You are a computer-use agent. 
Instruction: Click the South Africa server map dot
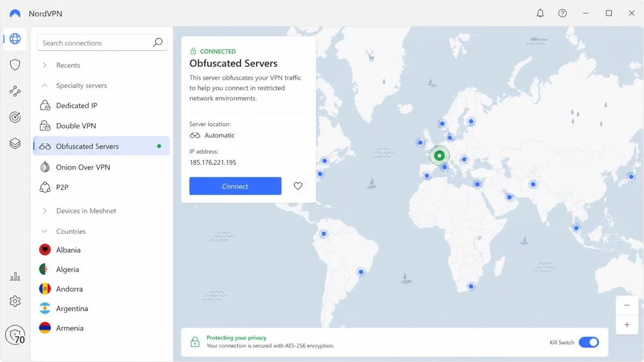click(471, 286)
